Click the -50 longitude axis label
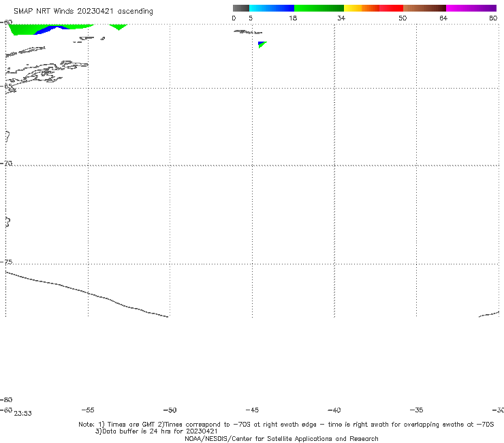 (170, 410)
